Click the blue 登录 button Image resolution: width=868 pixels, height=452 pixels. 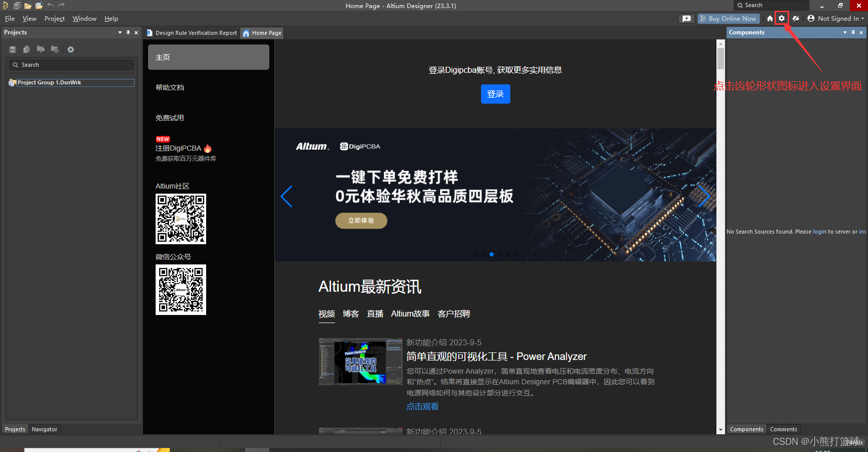(495, 94)
